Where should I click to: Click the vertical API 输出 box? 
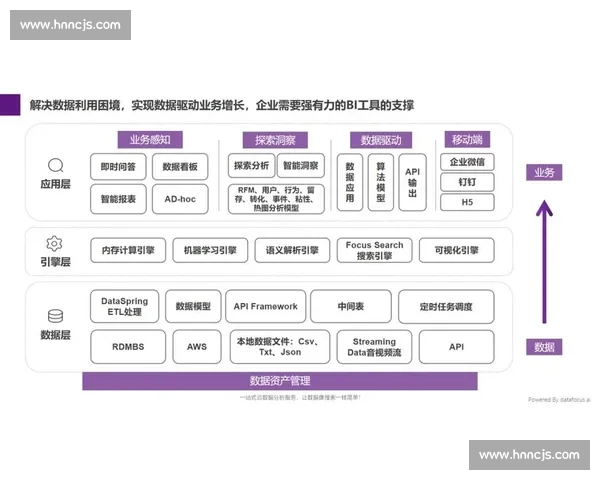412,182
